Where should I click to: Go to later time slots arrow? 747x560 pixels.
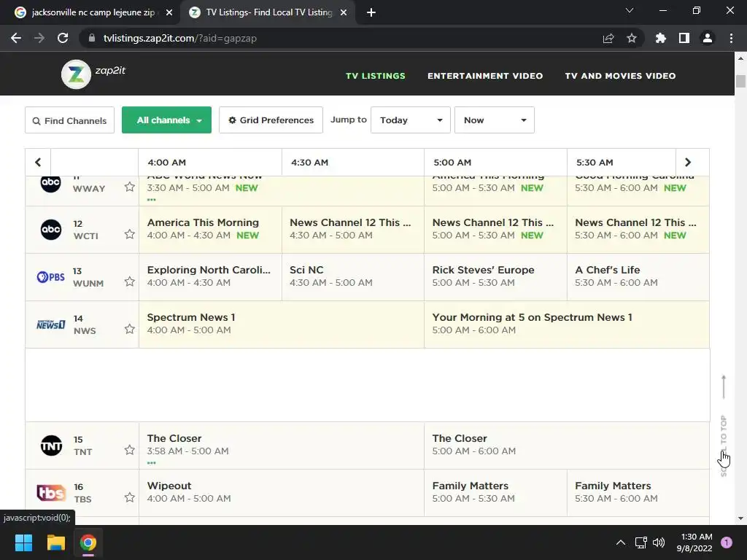pos(688,163)
